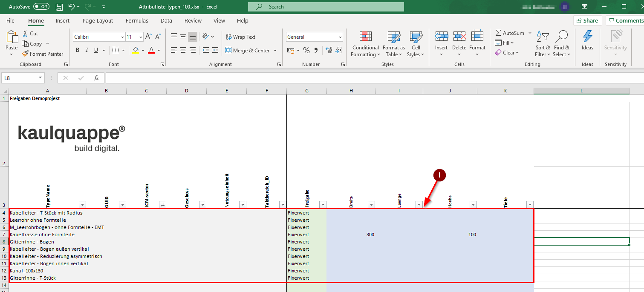Select the Format Painter brush
The height and width of the screenshot is (292, 644).
point(26,54)
